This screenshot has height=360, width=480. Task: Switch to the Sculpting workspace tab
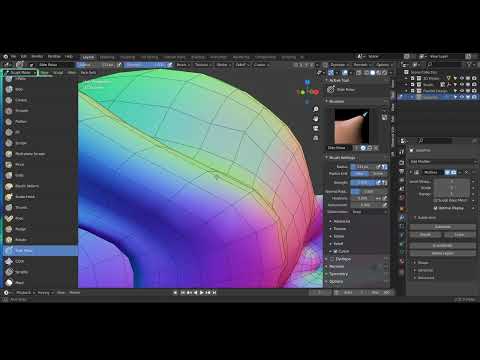[x=127, y=57]
